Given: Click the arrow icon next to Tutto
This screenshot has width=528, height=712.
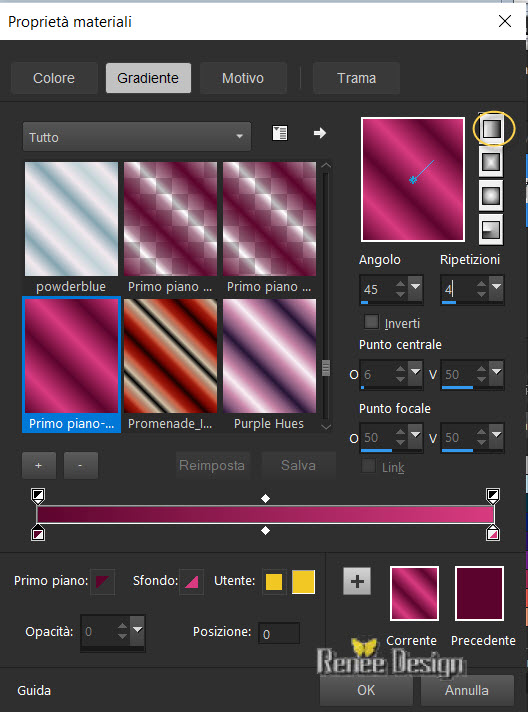Looking at the screenshot, I should click(x=320, y=133).
